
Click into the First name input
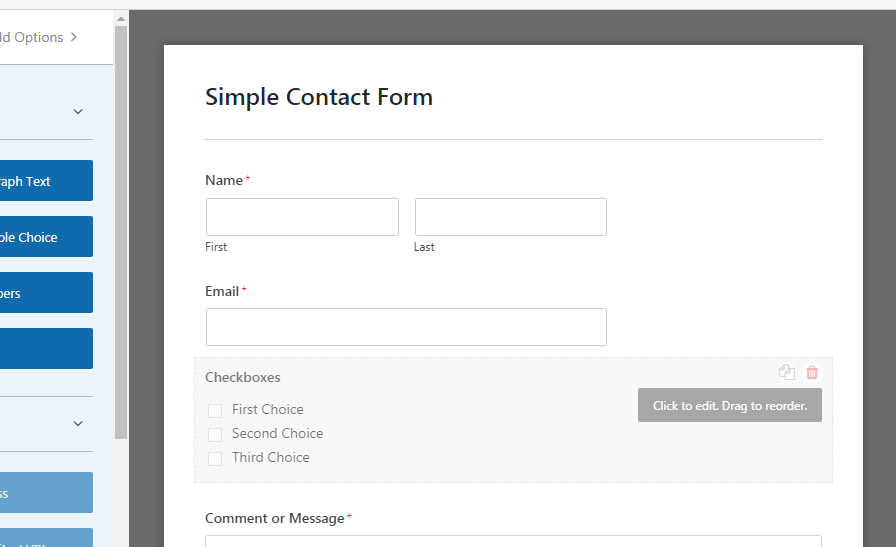click(x=302, y=217)
